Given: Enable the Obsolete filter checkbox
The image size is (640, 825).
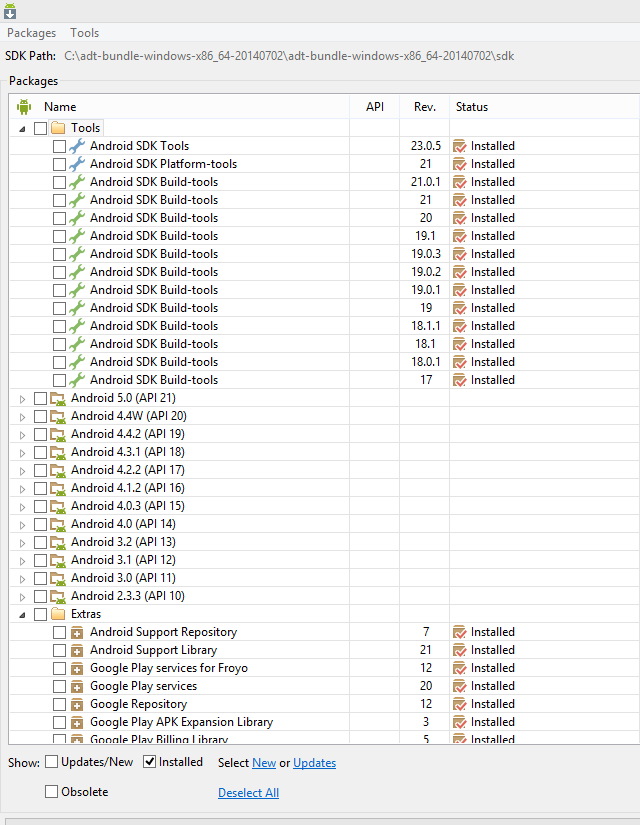Looking at the screenshot, I should coord(51,791).
